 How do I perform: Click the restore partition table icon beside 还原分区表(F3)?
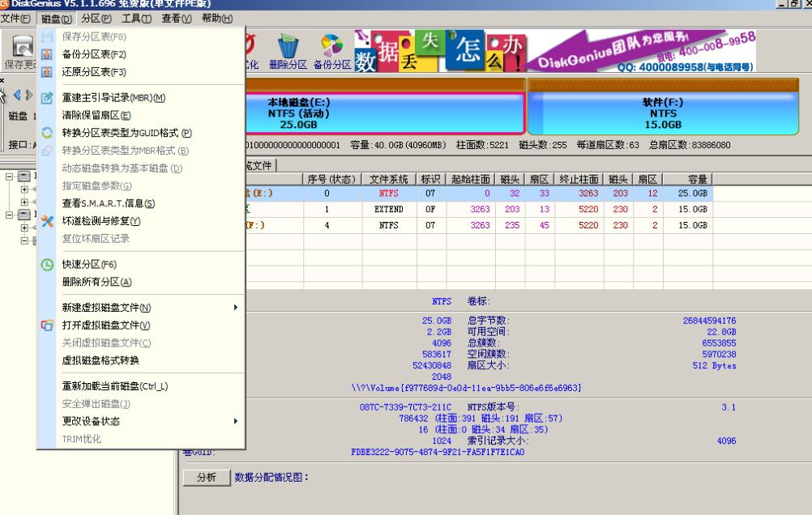(x=45, y=72)
